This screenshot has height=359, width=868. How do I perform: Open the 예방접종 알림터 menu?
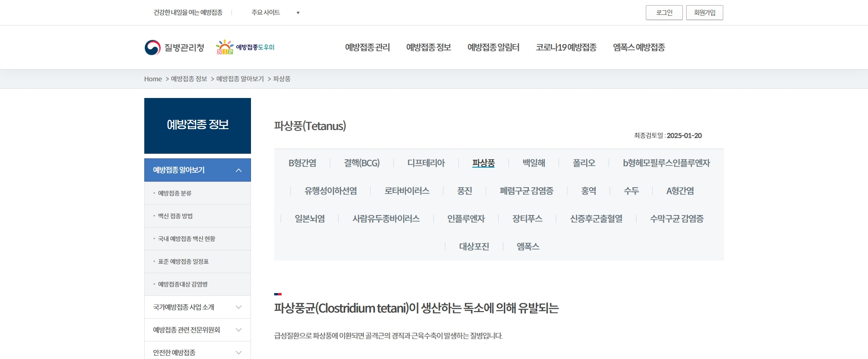pos(494,47)
